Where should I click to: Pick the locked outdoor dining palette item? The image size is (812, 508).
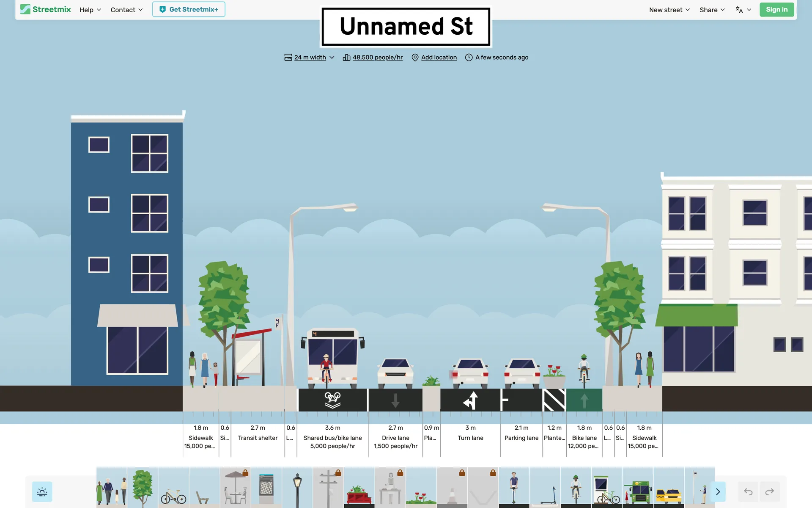(x=236, y=487)
